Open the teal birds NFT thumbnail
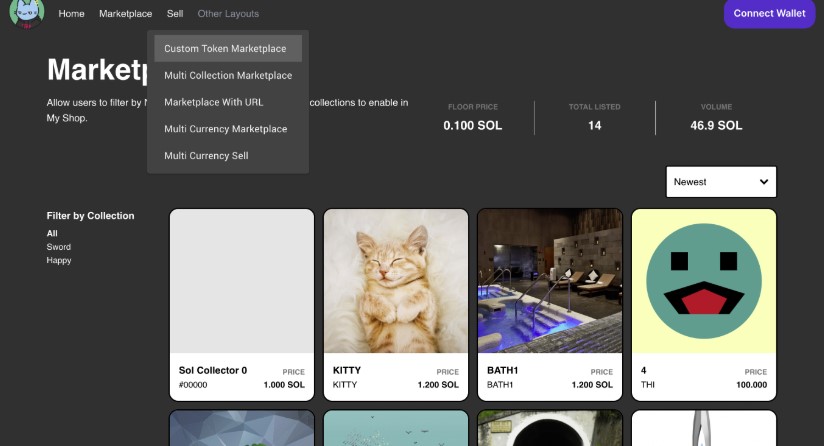 click(x=396, y=429)
